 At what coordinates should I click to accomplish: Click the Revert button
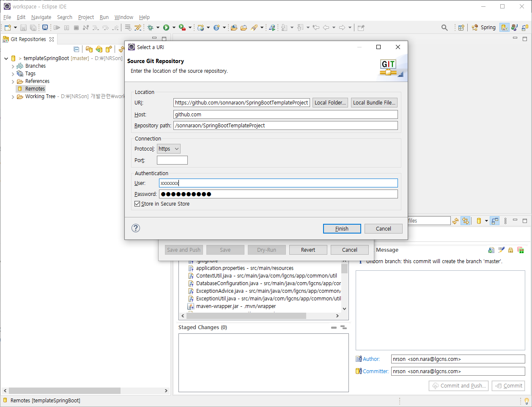click(308, 250)
